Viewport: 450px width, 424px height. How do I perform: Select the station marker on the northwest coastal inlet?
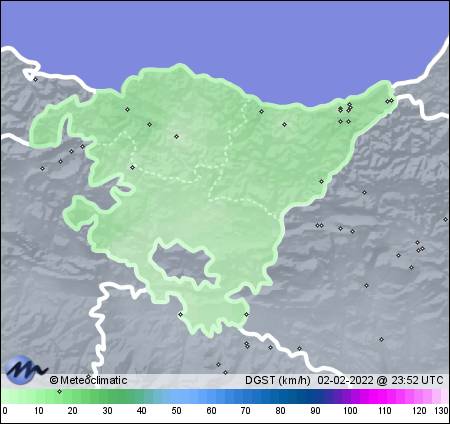pyautogui.click(x=36, y=79)
